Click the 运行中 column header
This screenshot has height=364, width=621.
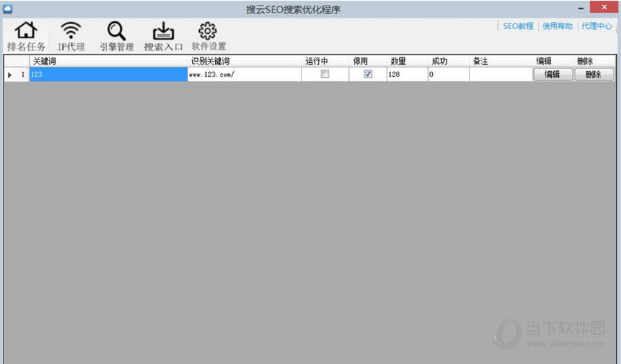coord(325,61)
